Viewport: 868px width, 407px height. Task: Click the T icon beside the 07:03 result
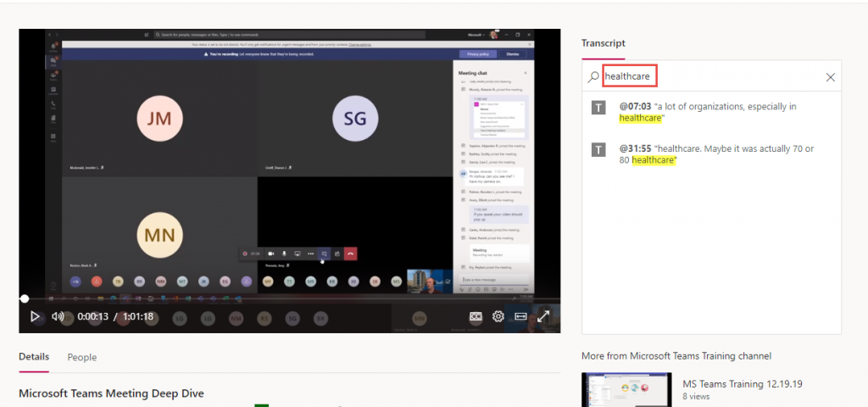coord(599,107)
